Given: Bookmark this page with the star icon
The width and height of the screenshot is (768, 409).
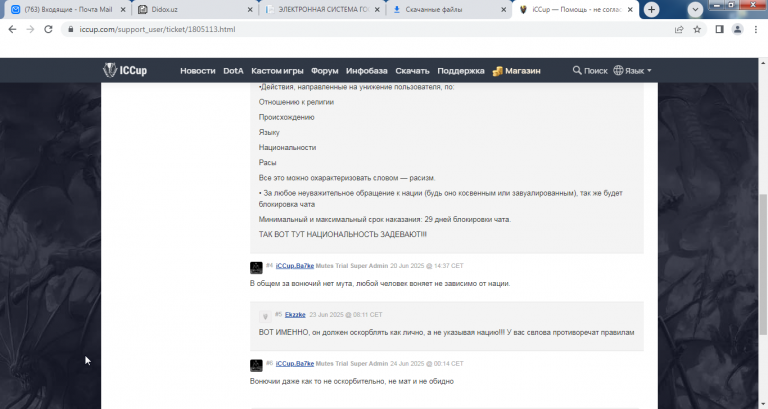Looking at the screenshot, I should 697,29.
